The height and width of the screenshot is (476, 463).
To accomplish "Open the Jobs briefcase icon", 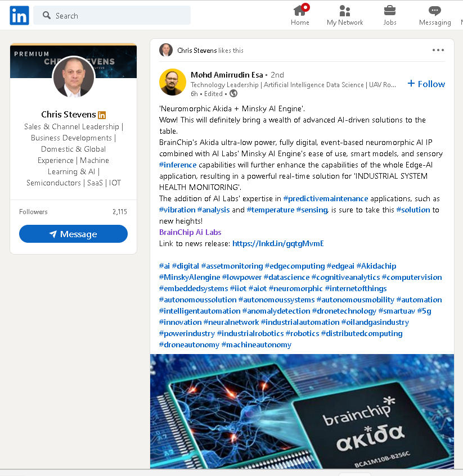I will [x=389, y=11].
